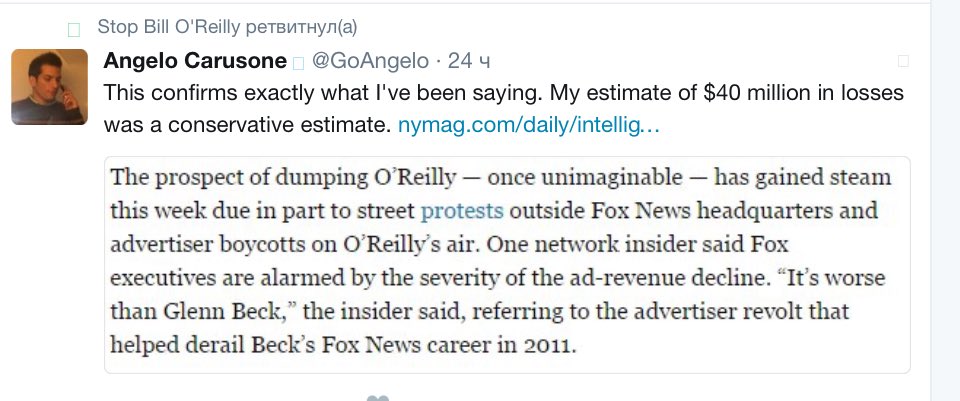This screenshot has width=960, height=401.
Task: Like the tweet with the heart icon
Action: click(x=377, y=399)
